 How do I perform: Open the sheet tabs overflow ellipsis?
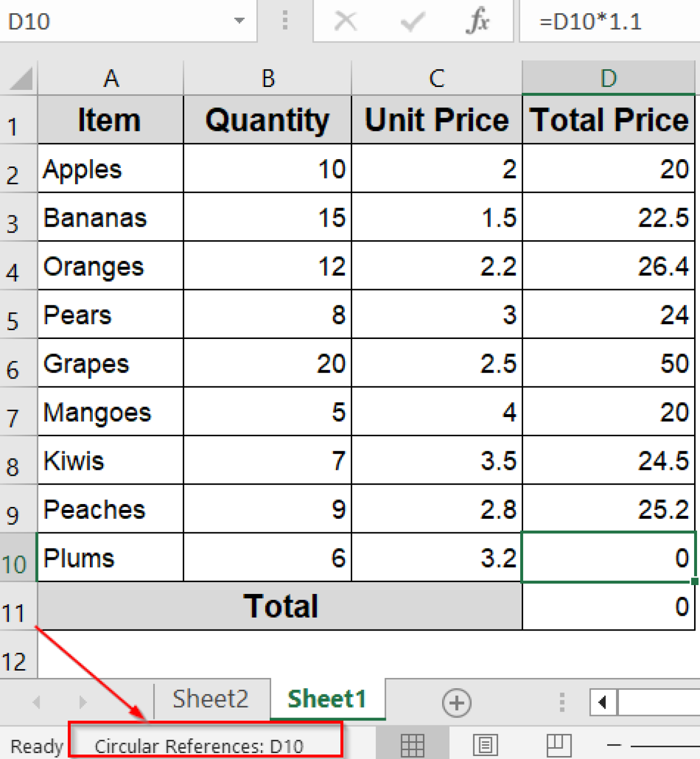click(562, 702)
